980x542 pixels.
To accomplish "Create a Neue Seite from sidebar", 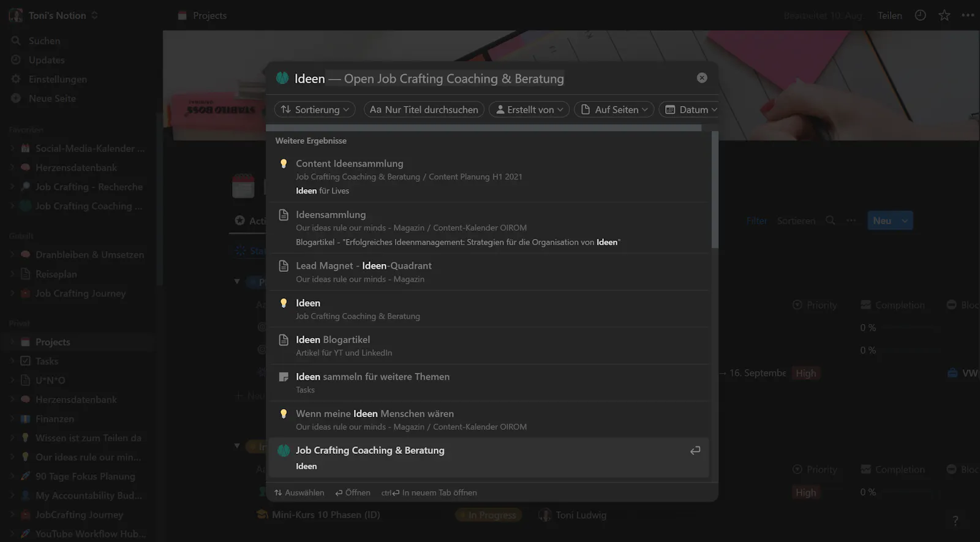I will [52, 99].
